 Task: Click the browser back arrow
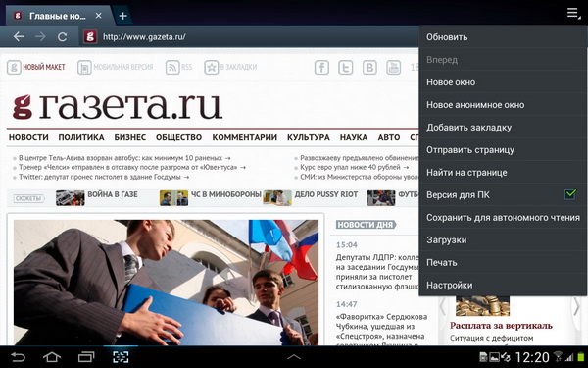click(19, 37)
